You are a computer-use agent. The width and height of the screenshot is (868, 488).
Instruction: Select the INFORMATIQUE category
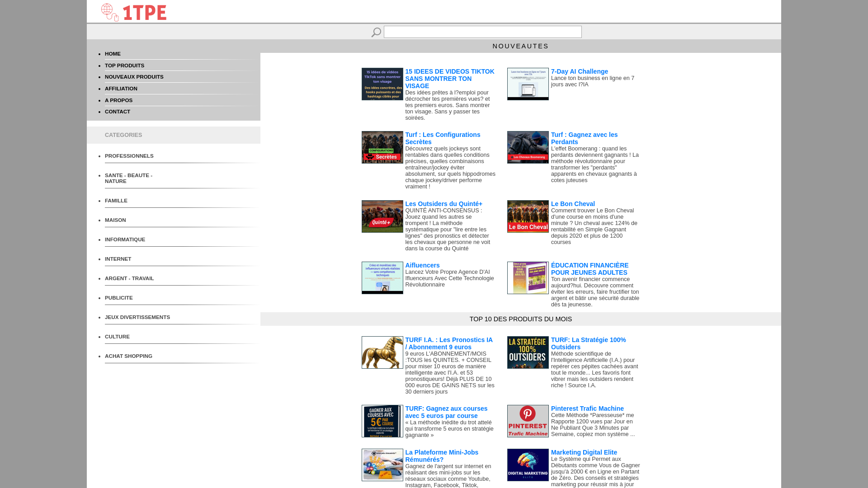coord(125,239)
